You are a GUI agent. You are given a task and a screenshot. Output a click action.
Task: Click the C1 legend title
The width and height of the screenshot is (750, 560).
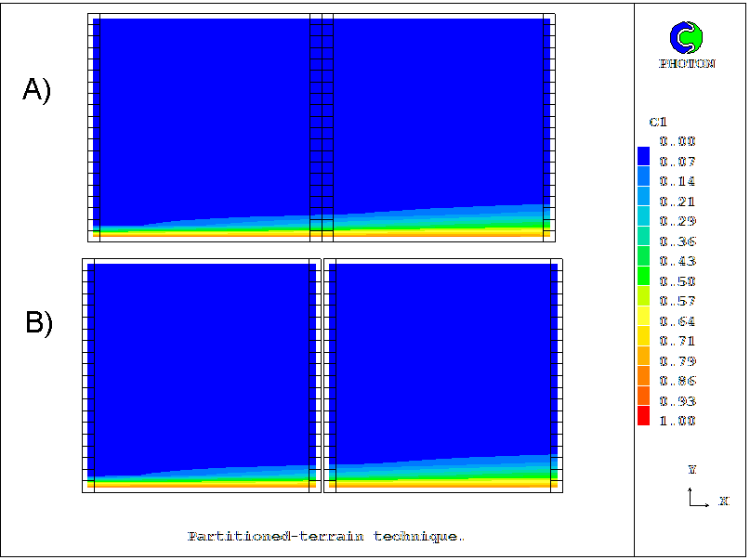(x=657, y=122)
